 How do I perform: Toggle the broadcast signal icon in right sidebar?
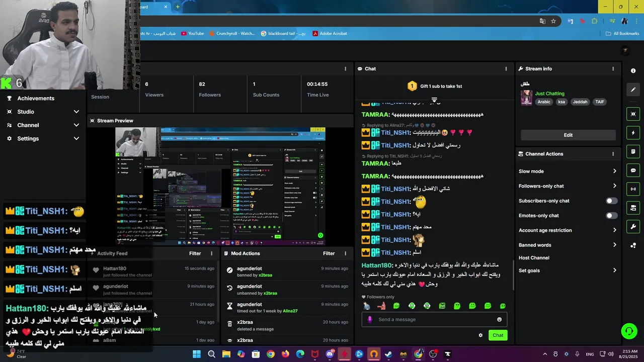tap(633, 189)
